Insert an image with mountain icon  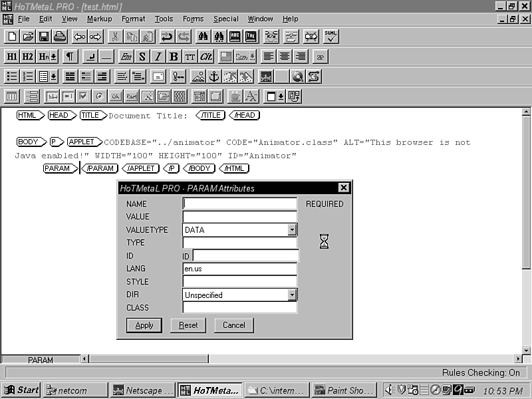pyautogui.click(x=198, y=76)
